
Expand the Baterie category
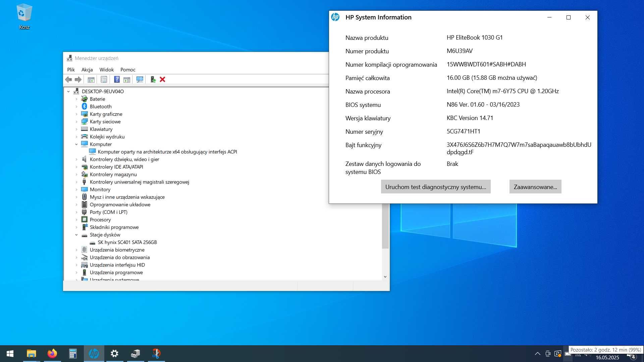coord(76,99)
